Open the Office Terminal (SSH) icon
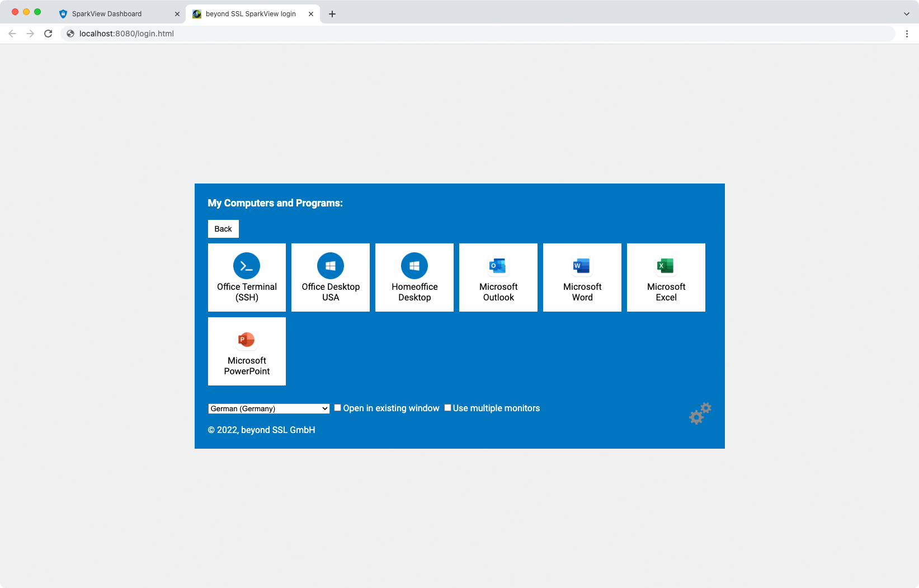 [247, 266]
